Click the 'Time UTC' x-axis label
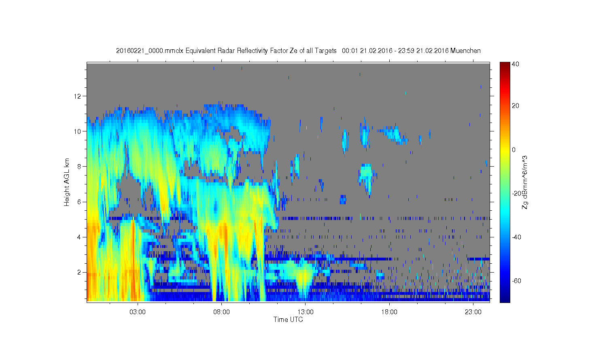 click(x=288, y=320)
